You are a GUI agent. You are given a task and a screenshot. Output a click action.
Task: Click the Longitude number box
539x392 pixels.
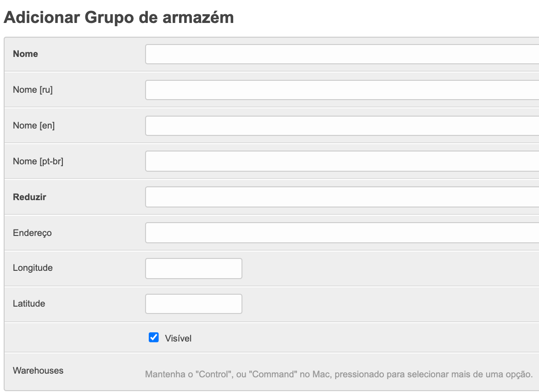(x=193, y=269)
